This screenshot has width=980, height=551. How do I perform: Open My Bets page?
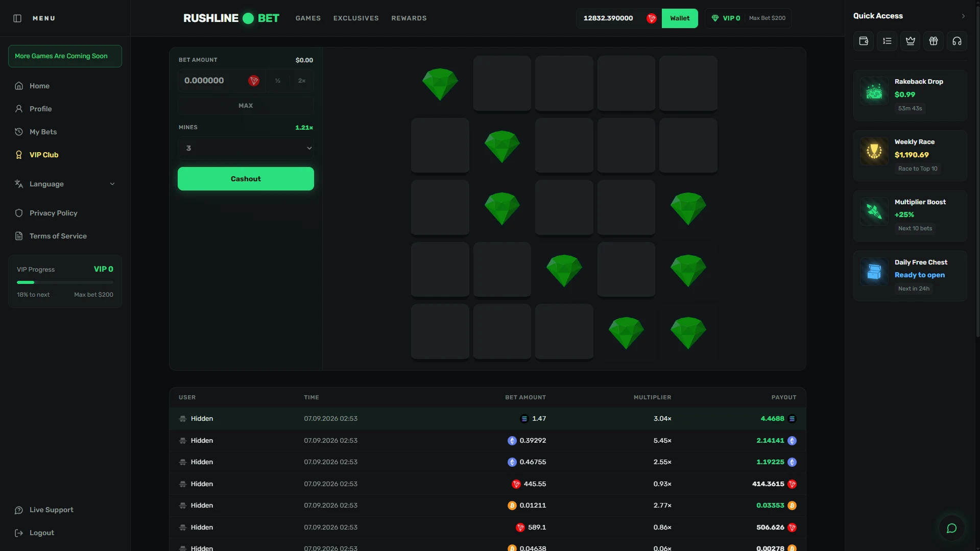tap(43, 132)
